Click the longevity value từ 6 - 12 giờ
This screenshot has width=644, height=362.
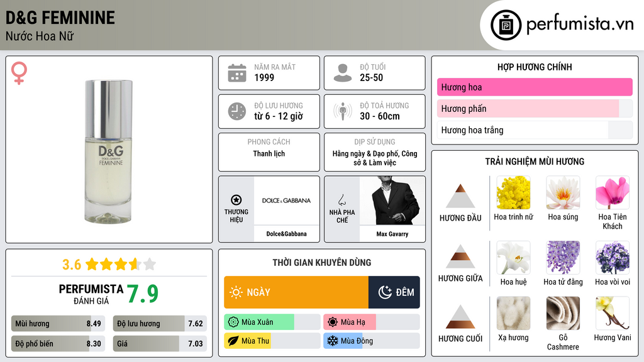[x=279, y=116]
